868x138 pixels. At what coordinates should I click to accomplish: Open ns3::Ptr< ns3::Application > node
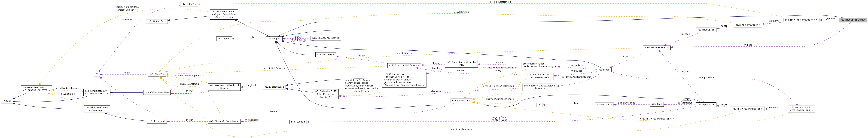point(748,109)
